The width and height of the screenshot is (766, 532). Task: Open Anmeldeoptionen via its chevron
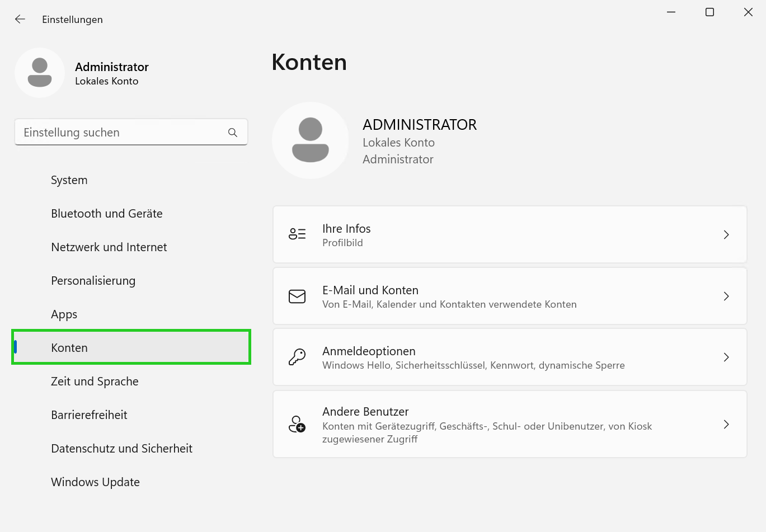coord(726,357)
